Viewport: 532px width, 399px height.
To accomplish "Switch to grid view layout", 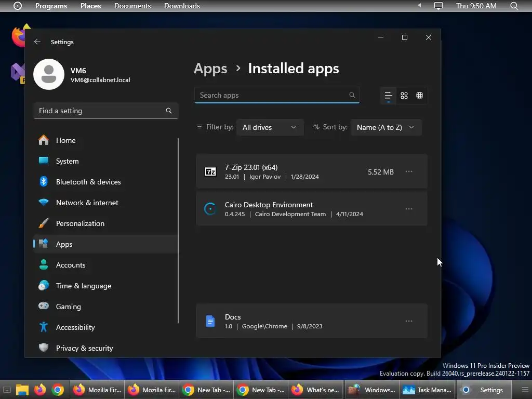I will (404, 96).
